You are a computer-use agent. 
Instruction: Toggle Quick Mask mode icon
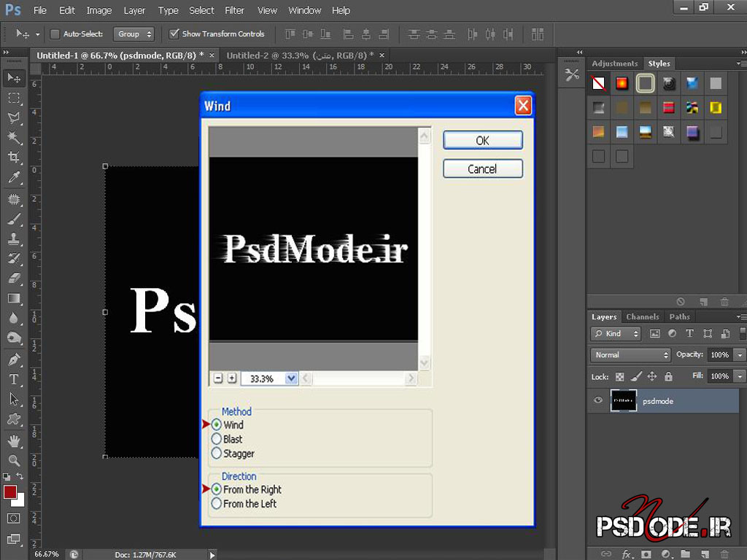click(13, 518)
